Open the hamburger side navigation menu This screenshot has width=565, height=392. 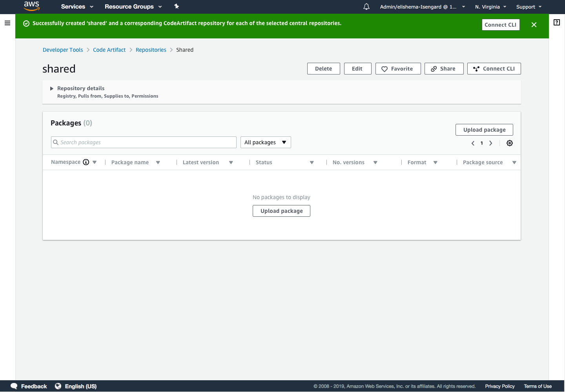[x=7, y=23]
